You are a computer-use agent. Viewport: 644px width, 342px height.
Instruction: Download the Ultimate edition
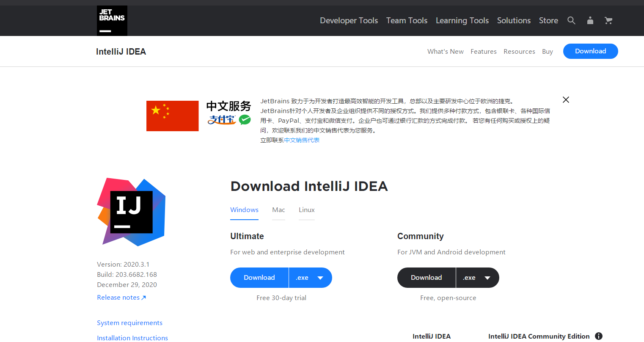(x=259, y=278)
